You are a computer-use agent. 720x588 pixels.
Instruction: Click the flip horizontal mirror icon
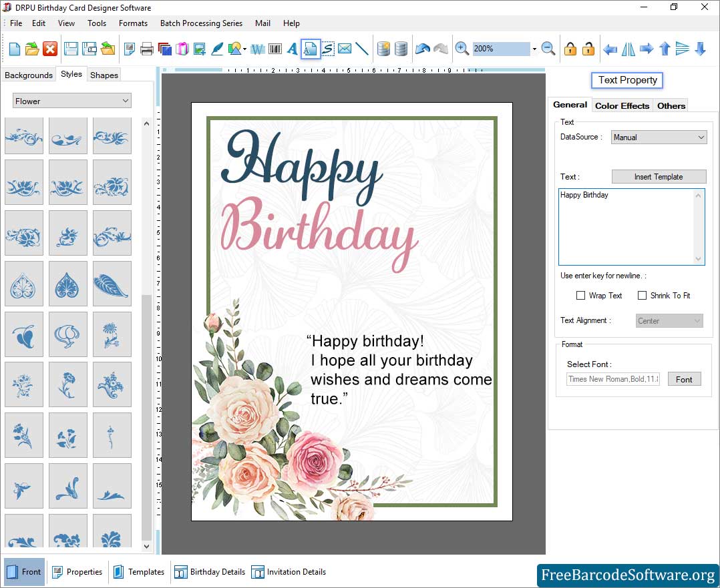point(628,49)
